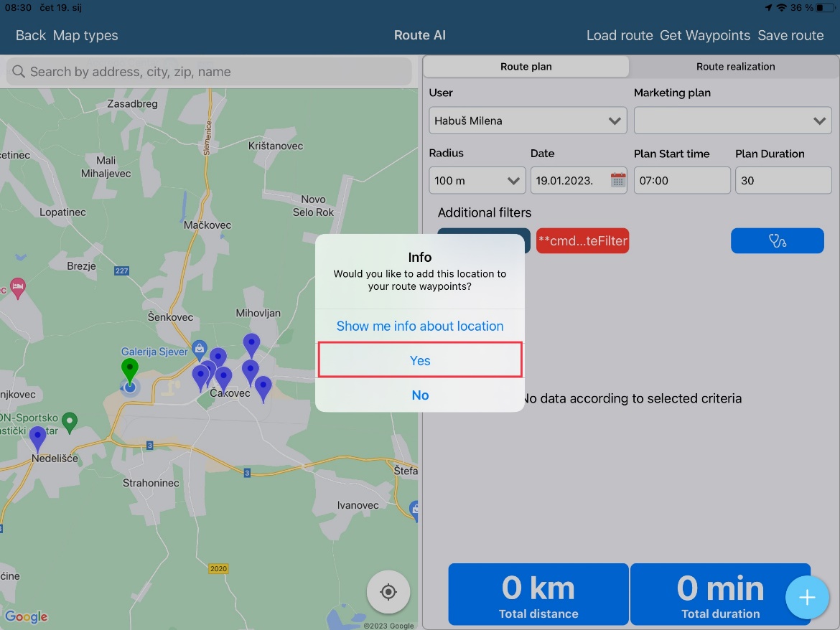The image size is (840, 630).
Task: Confirm with Yes in Info dialog
Action: tap(420, 360)
